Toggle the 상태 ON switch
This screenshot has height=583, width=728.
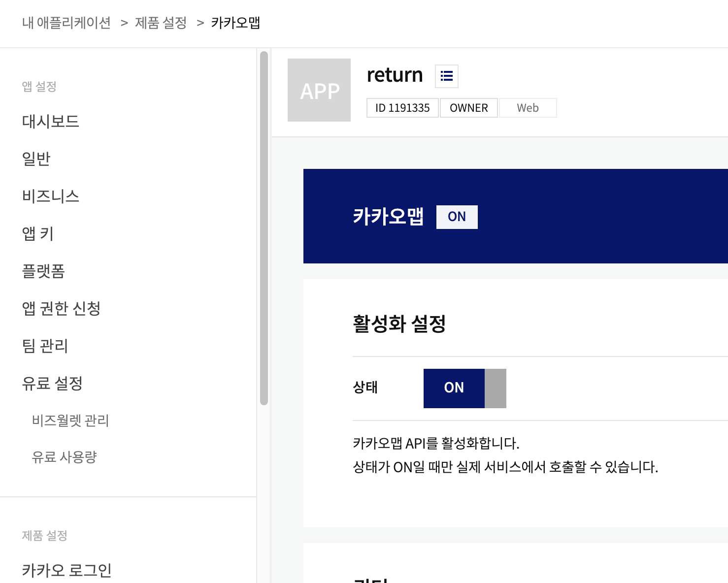pos(464,388)
